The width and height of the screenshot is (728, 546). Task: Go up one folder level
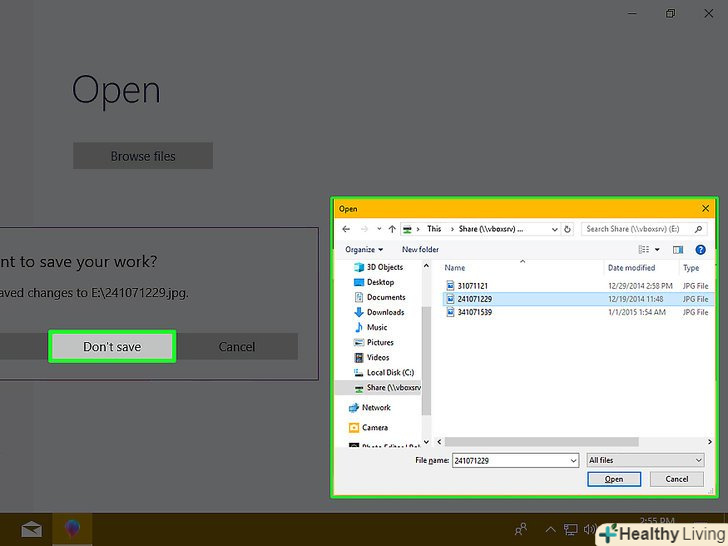(392, 229)
